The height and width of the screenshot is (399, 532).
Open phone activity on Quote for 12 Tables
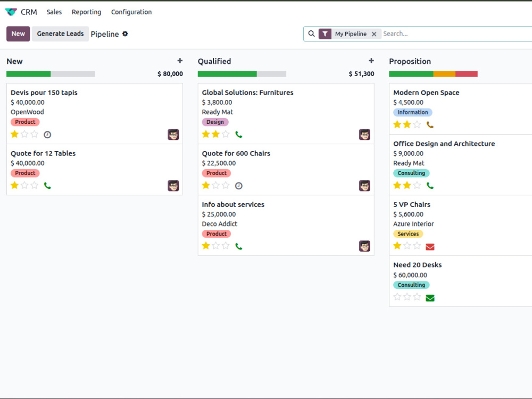tap(47, 186)
